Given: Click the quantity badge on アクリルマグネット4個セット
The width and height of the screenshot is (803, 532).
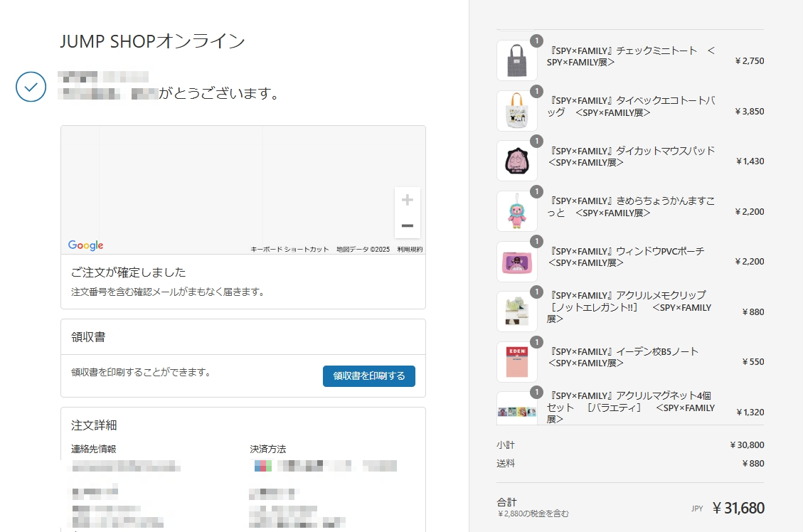Looking at the screenshot, I should point(536,392).
